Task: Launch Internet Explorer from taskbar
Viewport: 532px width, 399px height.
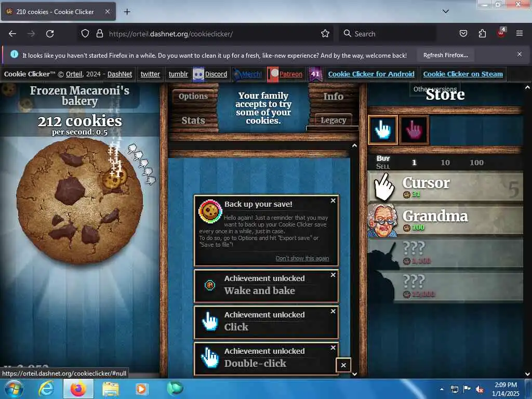Action: point(46,389)
